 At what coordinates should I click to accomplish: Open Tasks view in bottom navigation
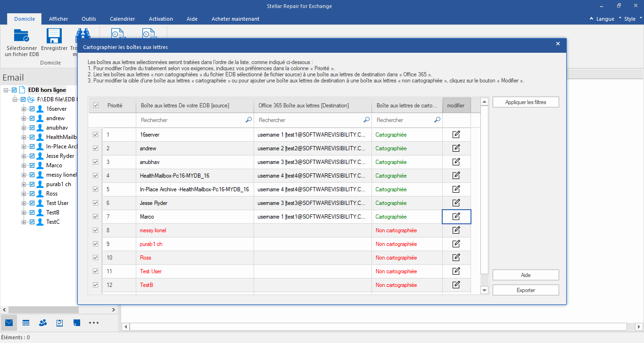click(60, 323)
